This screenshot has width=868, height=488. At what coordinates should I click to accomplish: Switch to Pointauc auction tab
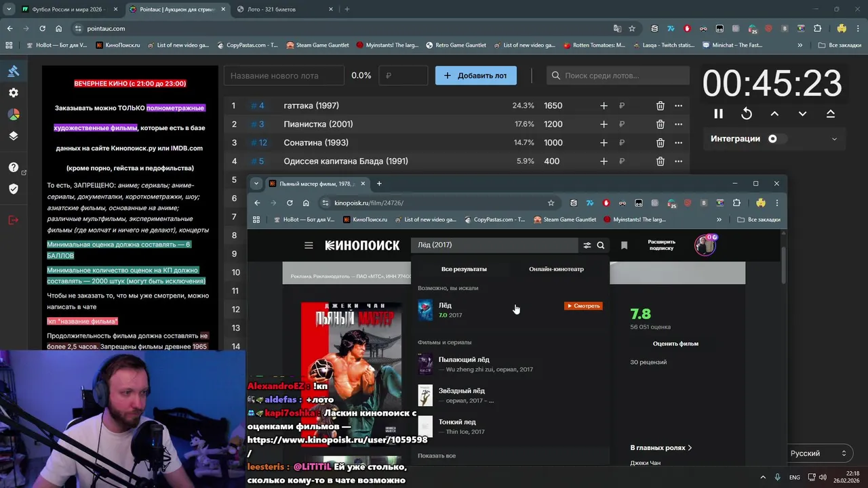click(x=177, y=9)
